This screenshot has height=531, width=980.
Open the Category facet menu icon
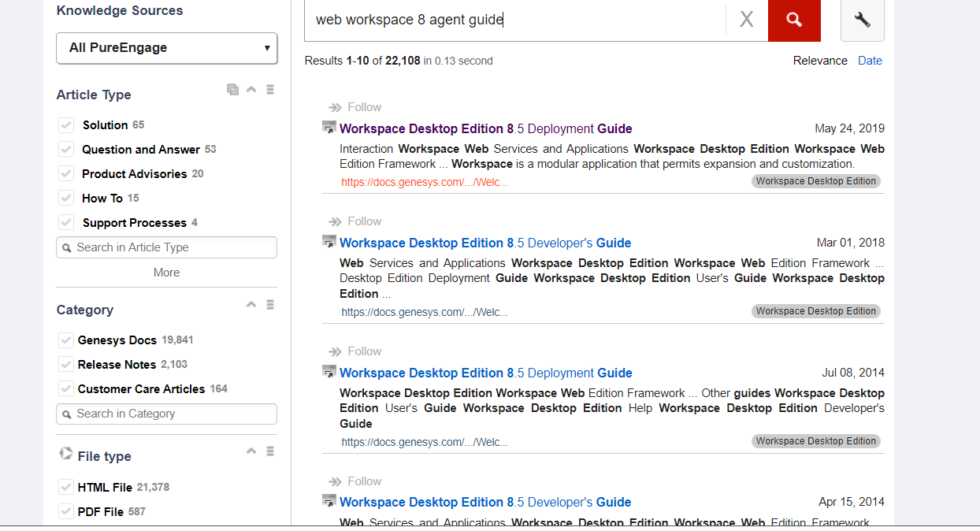pos(270,305)
